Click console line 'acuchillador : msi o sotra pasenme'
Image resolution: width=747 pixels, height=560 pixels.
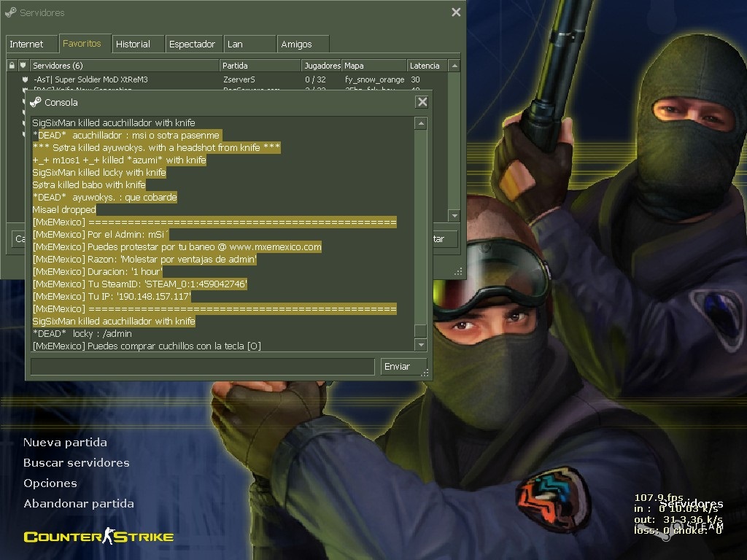(126, 135)
